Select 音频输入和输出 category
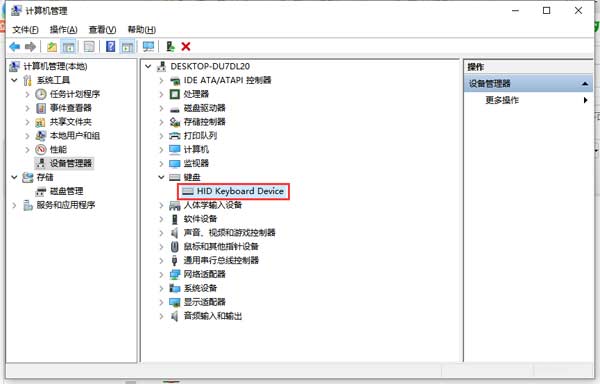 coord(212,316)
